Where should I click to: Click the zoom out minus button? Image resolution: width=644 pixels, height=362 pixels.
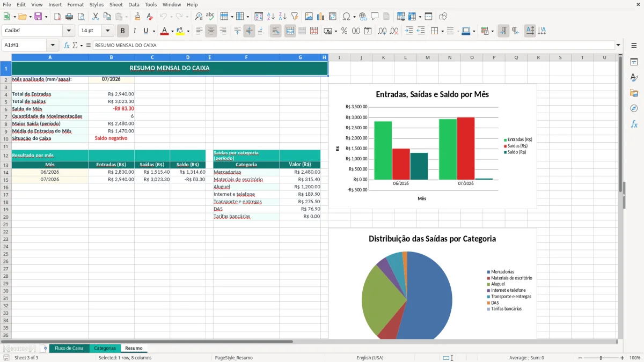point(579,358)
